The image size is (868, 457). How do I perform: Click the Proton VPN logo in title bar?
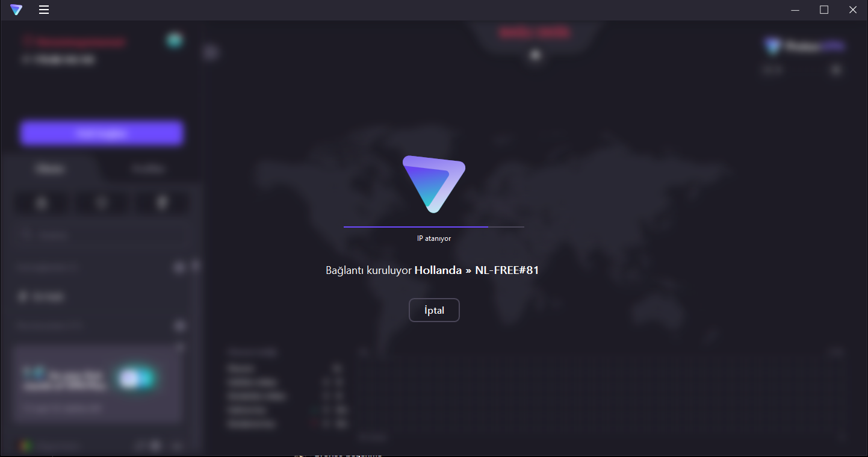point(16,10)
